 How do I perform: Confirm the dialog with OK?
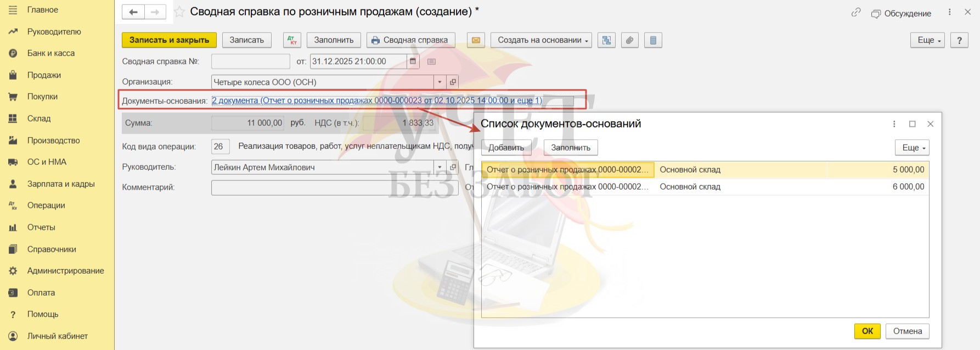pos(868,331)
